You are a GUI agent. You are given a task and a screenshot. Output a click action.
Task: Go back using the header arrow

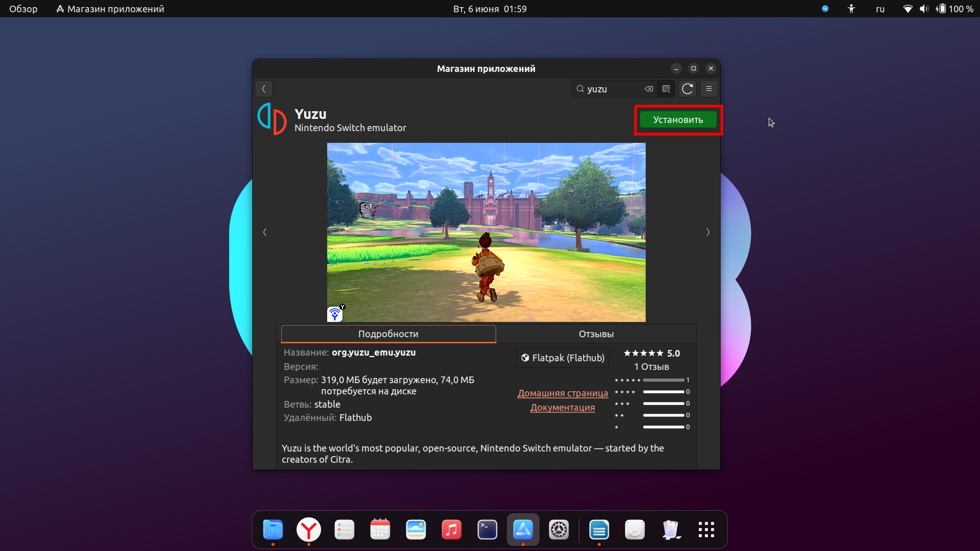click(264, 89)
